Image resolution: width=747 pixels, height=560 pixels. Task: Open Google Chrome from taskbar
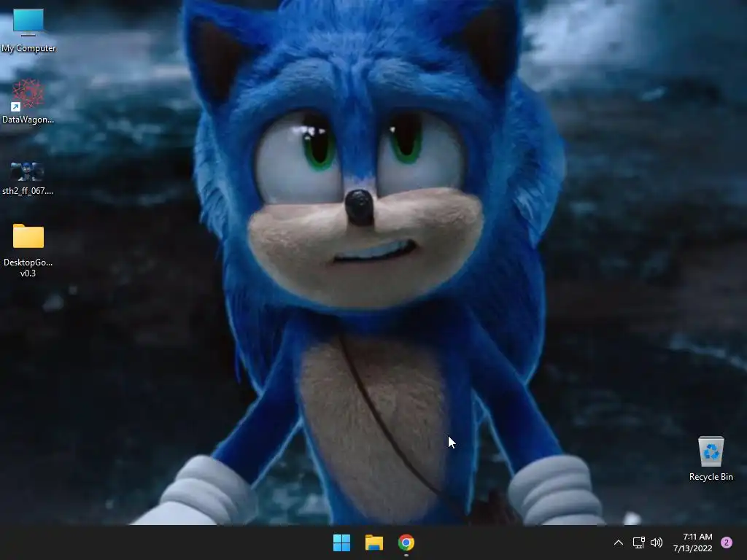[406, 542]
